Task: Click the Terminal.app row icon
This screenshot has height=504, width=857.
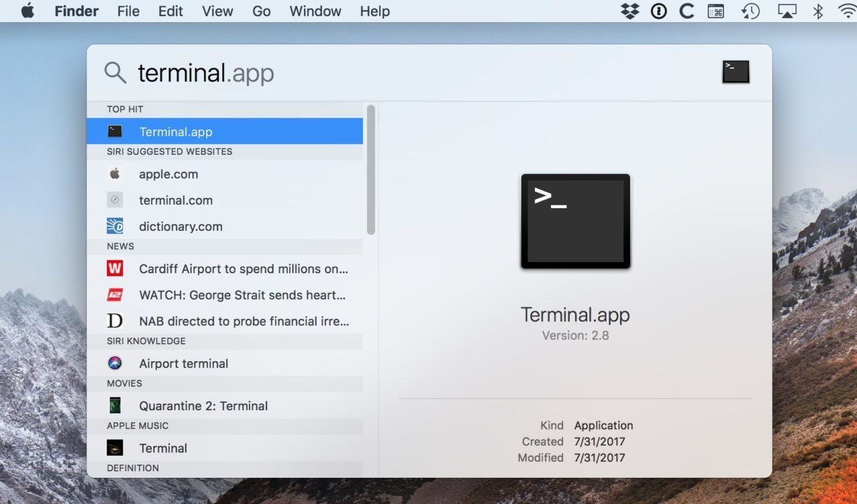Action: (115, 131)
